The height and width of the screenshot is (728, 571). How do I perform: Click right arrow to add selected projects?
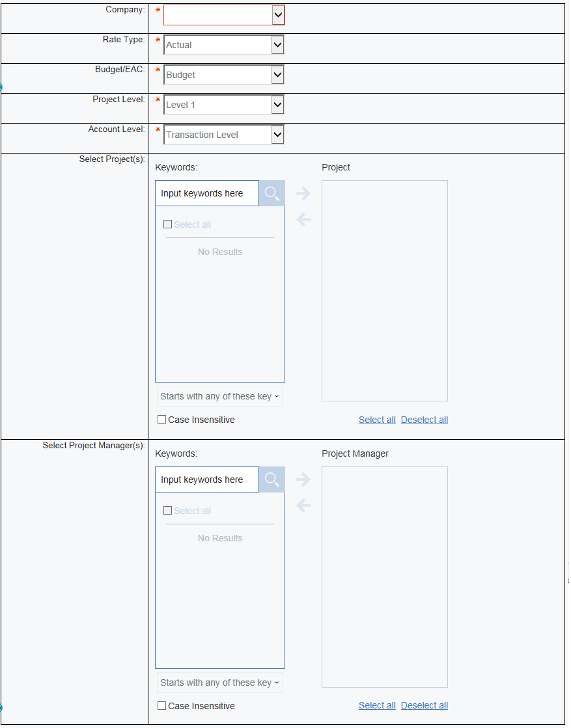click(x=303, y=193)
